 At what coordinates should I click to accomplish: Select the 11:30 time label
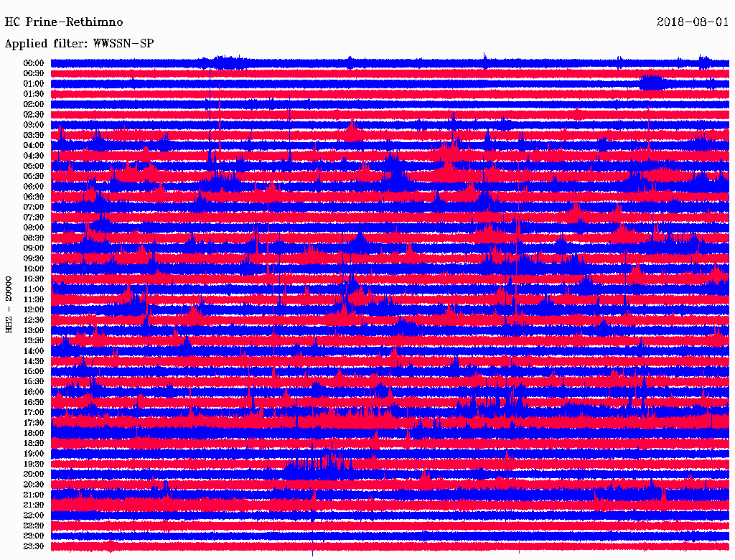click(x=33, y=299)
